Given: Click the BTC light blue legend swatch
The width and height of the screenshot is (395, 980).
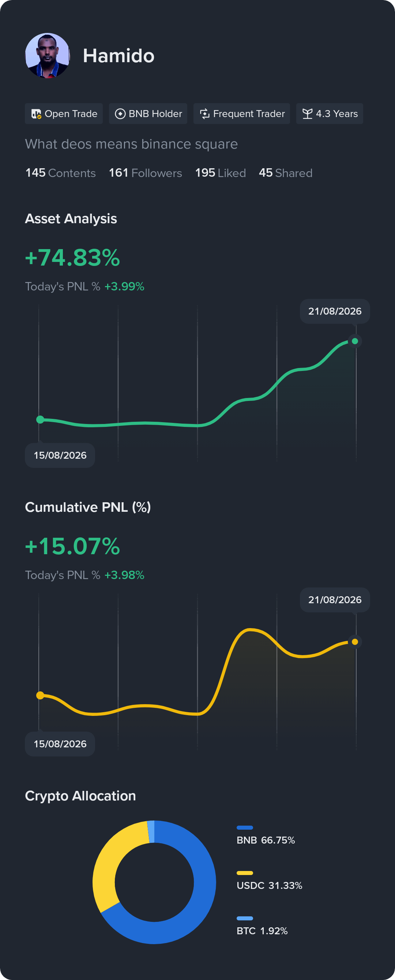Looking at the screenshot, I should coord(245,918).
